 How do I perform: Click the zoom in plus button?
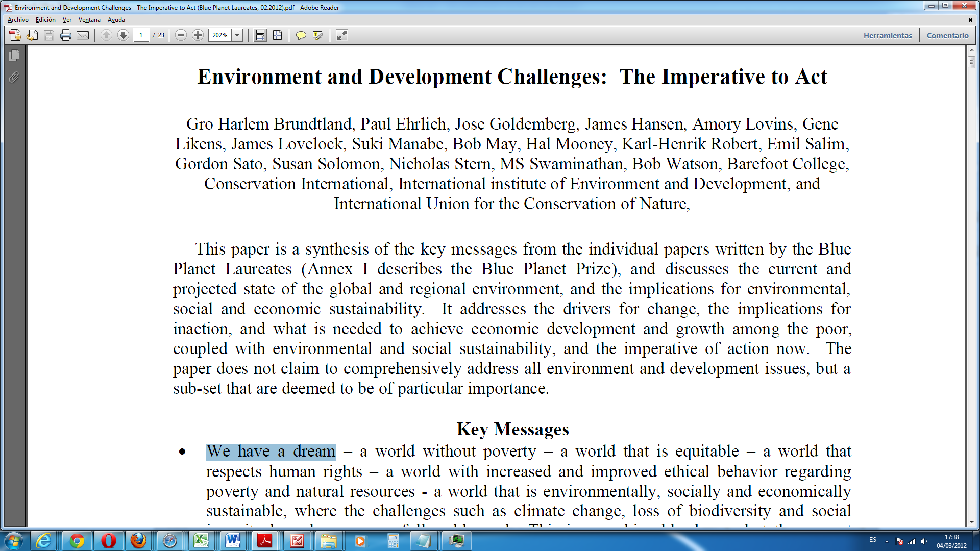[198, 35]
